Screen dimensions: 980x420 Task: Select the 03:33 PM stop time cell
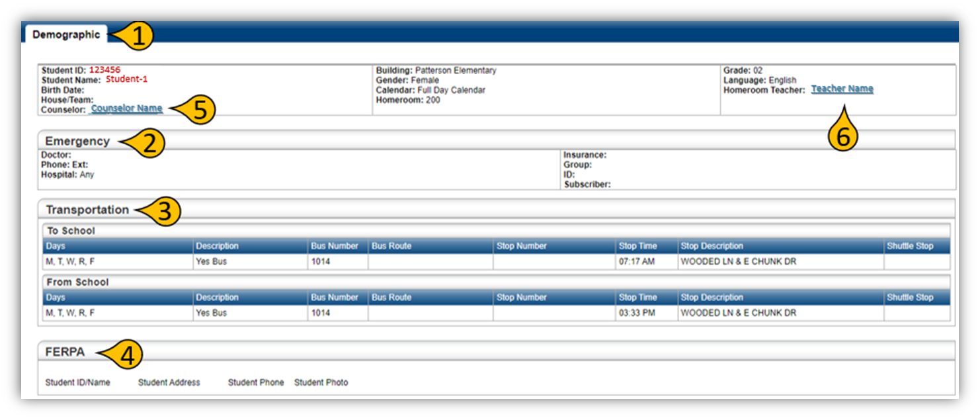point(636,313)
